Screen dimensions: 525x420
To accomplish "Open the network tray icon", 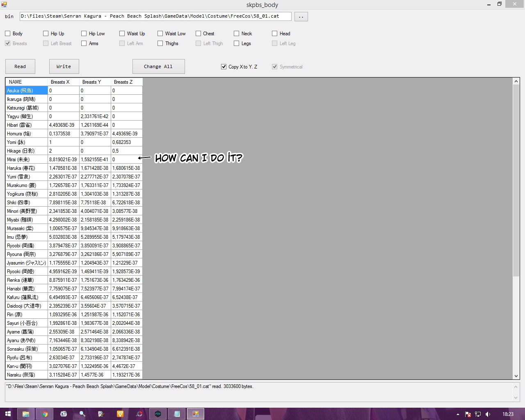I will click(x=478, y=414).
